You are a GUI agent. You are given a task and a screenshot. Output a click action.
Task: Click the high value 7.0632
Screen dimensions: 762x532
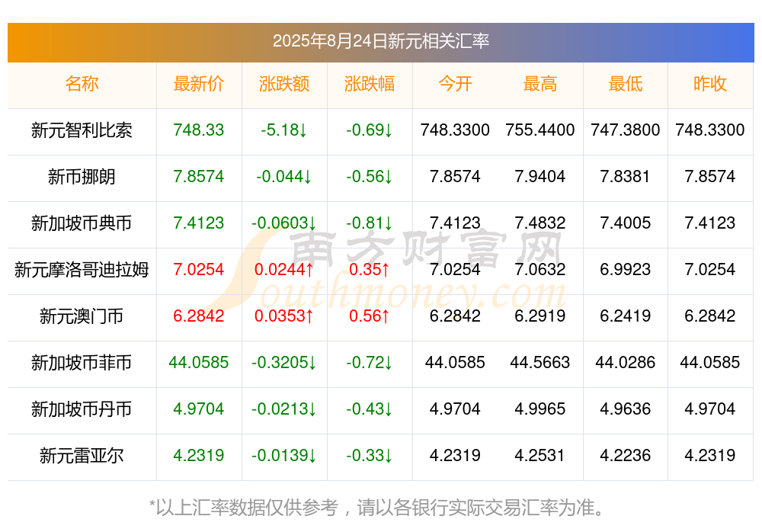tap(540, 269)
